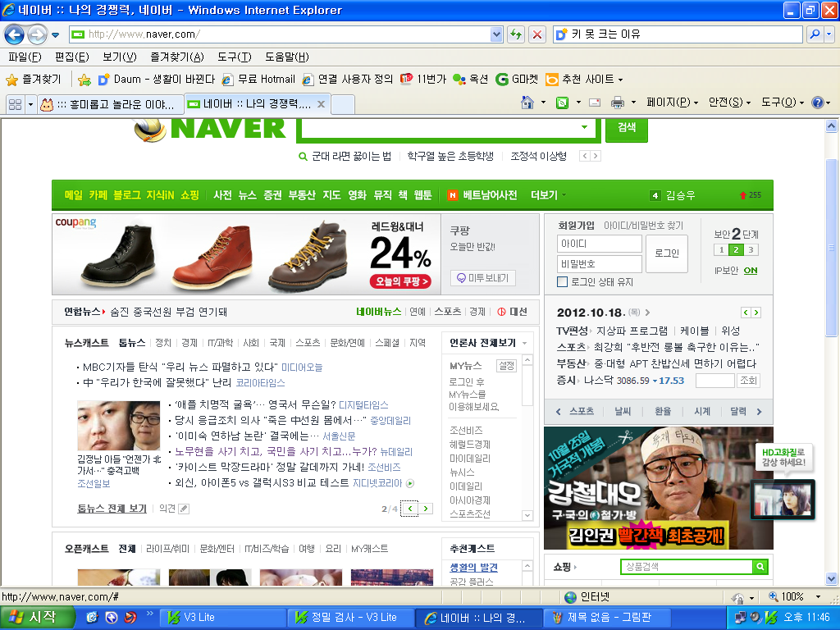
Task: Click the 아이디 input field
Action: pos(600,244)
